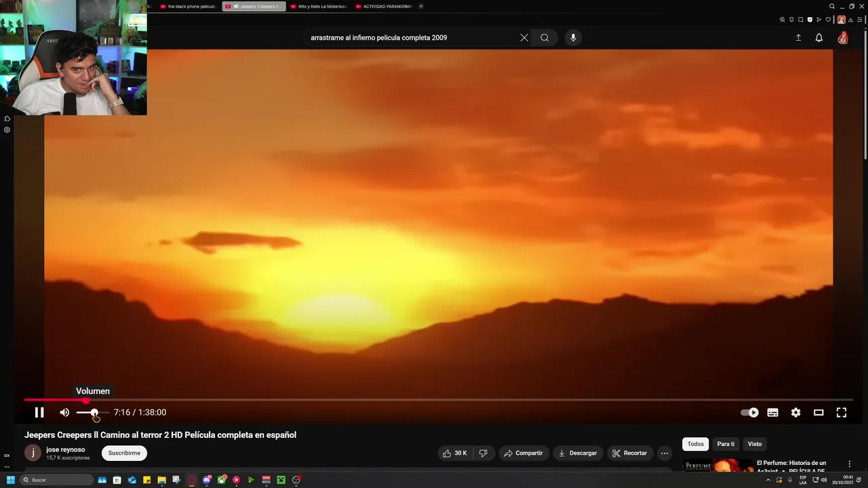Click the pin icon in the browser toolbar

(x=791, y=20)
